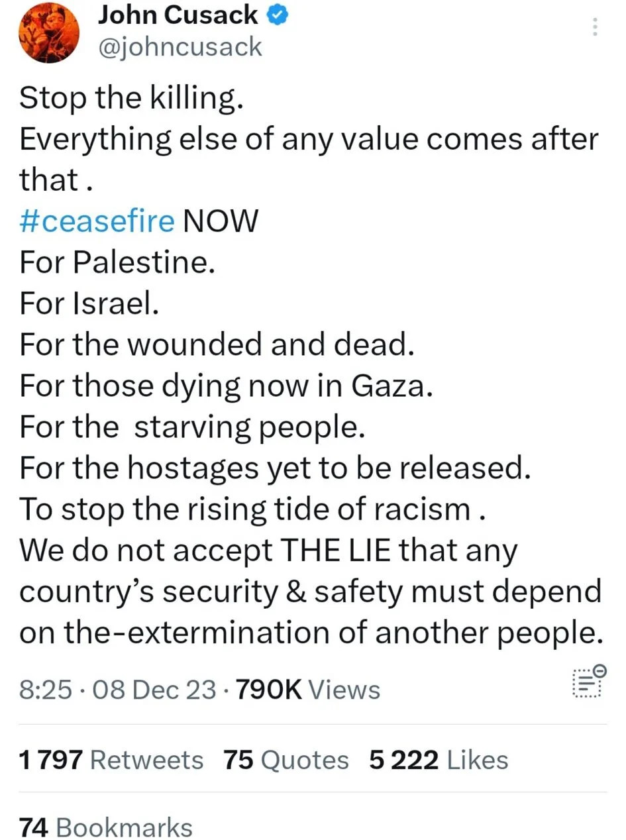Click the 74 Bookmarks count
This screenshot has width=626, height=840.
point(106,827)
